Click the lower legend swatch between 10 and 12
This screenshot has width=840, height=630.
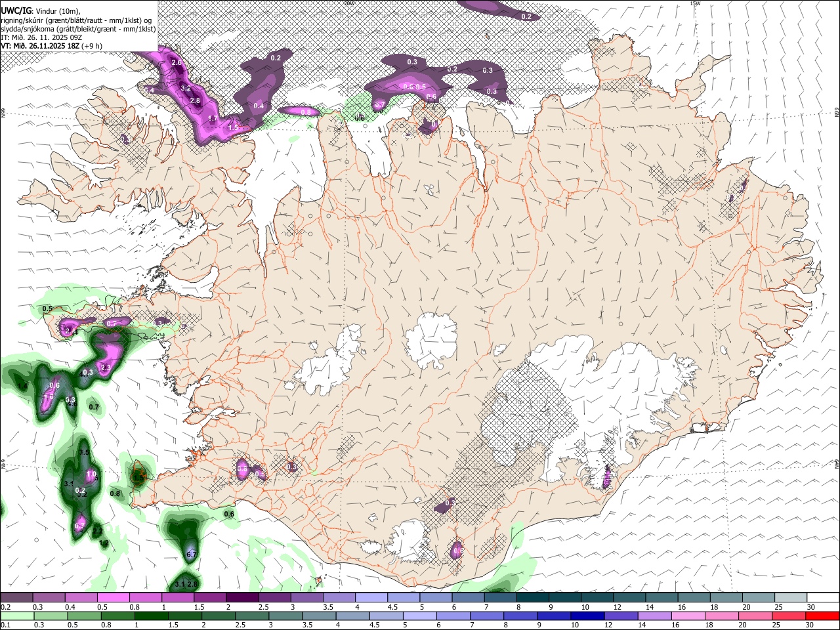pyautogui.click(x=588, y=616)
